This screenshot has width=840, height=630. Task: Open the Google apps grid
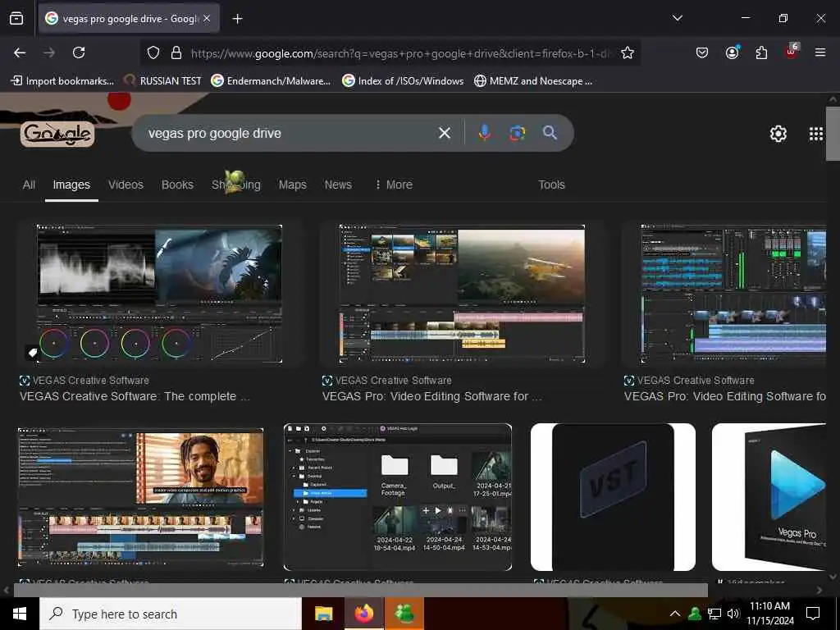(816, 134)
